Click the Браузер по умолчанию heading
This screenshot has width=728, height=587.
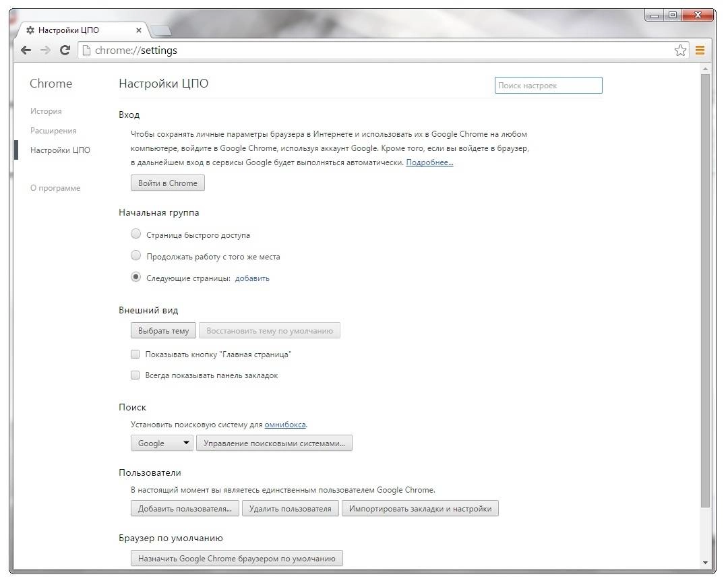pos(171,538)
